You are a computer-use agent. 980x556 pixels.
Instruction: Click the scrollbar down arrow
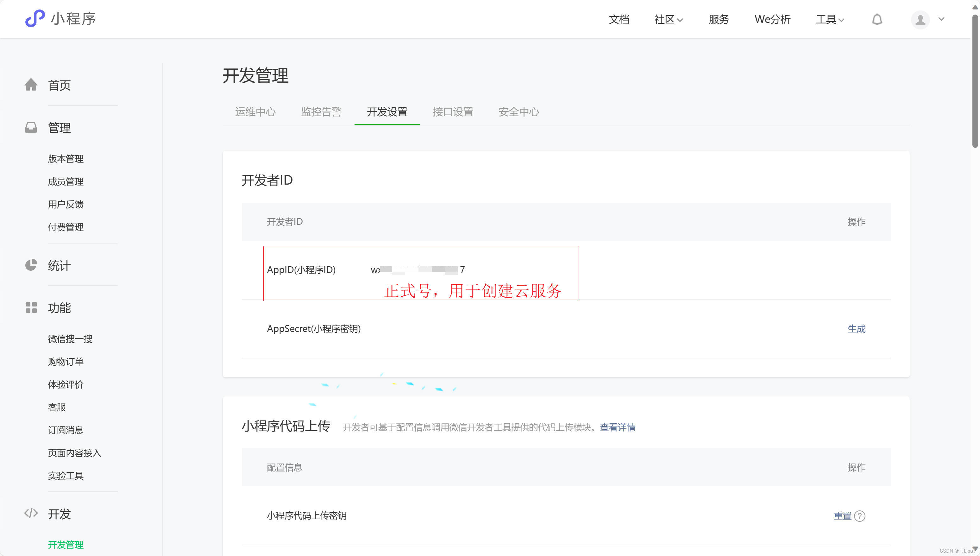coord(975,549)
